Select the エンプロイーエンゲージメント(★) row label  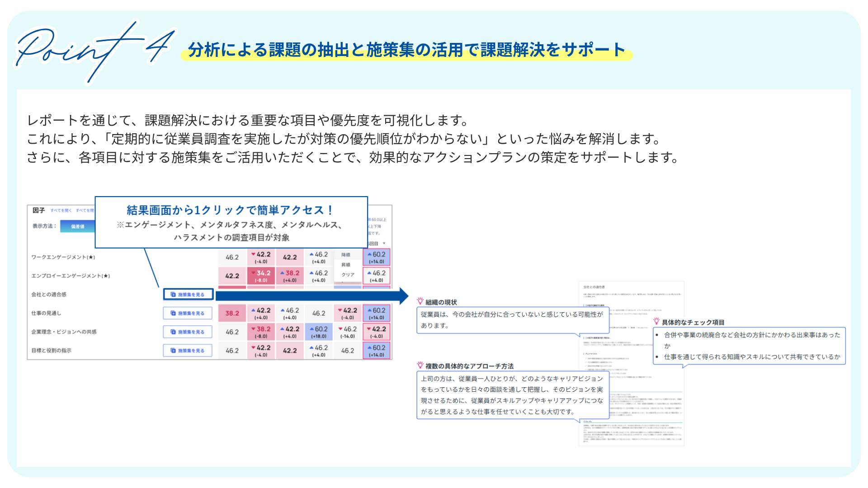[x=71, y=276]
